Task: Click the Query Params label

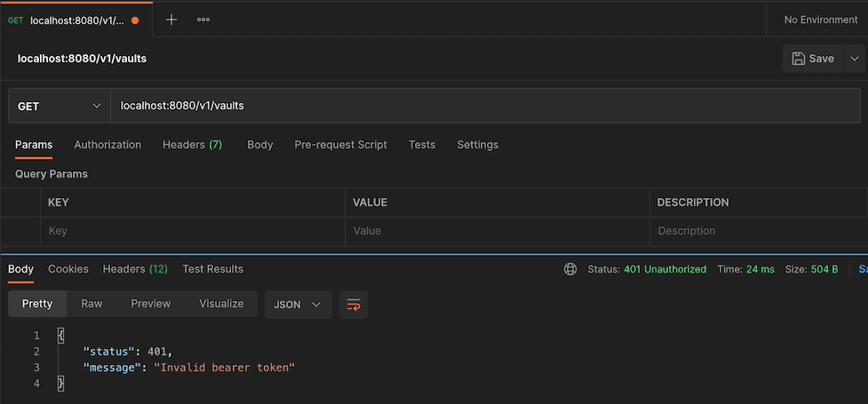Action: pos(52,174)
